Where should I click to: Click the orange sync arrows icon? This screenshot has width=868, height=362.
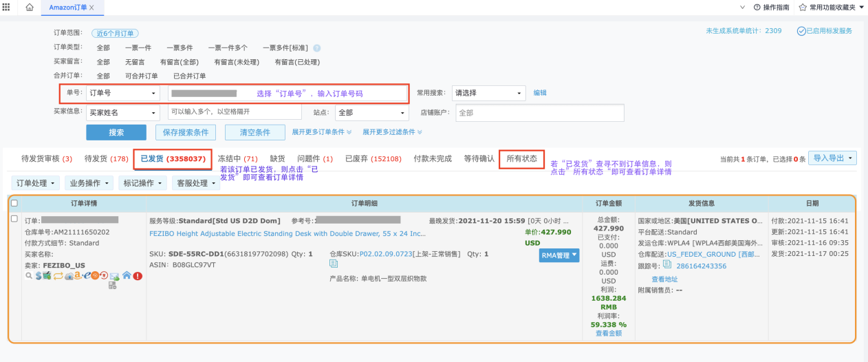[58, 275]
